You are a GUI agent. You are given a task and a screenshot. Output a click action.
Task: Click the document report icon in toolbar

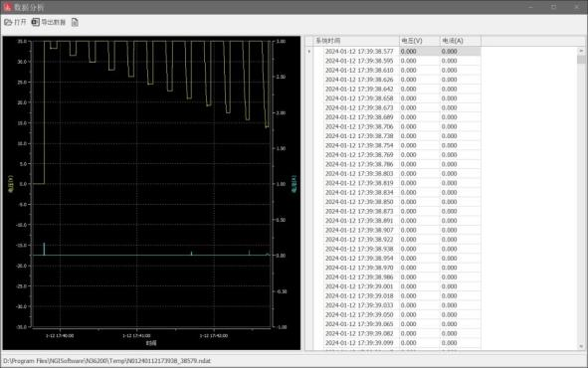75,23
